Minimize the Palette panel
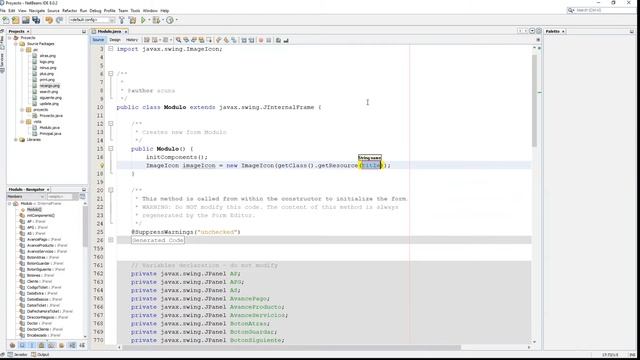The image size is (640, 360). tap(632, 31)
